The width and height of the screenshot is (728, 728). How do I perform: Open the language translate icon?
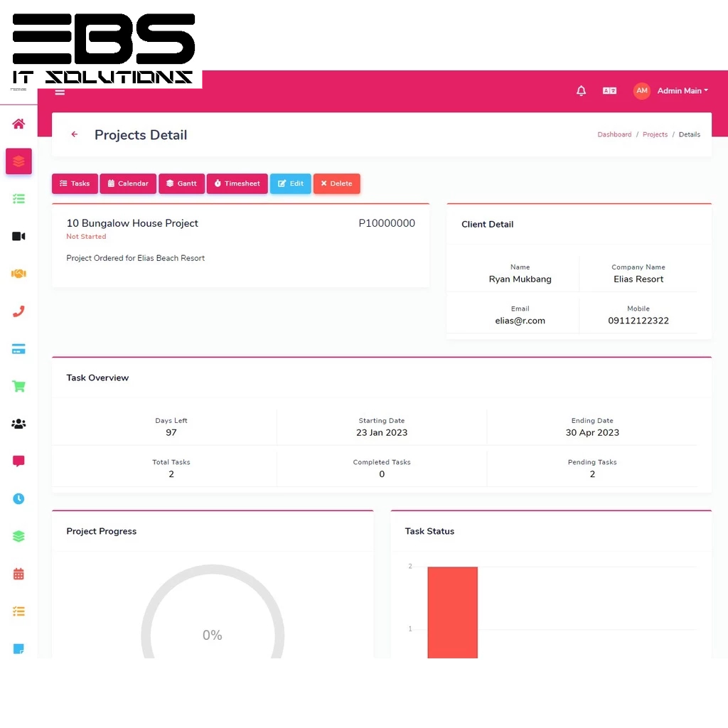(x=609, y=91)
